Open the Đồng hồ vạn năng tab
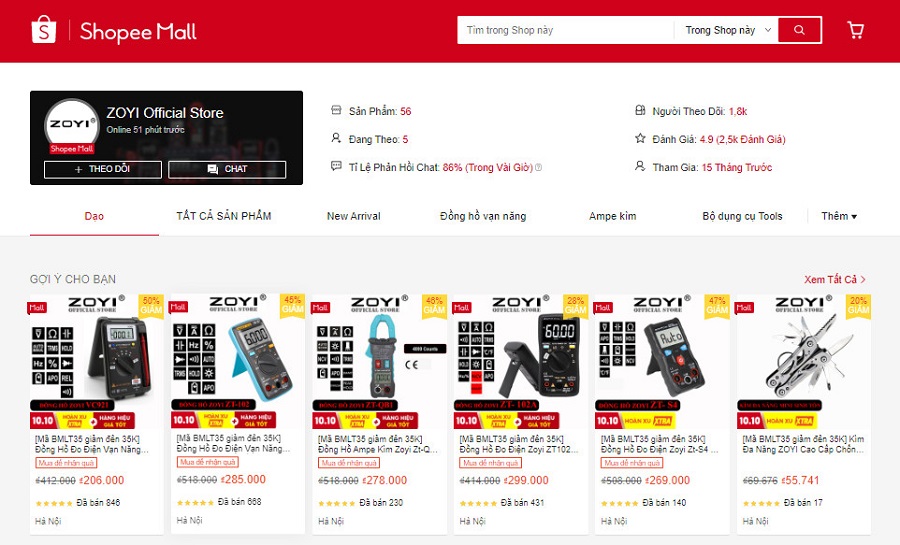Screen dimensions: 900x545 483,216
